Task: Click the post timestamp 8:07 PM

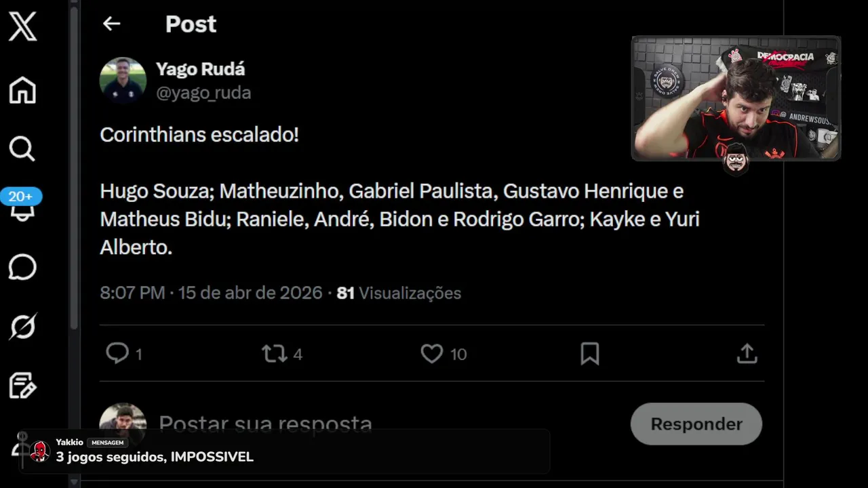Action: 132,293
